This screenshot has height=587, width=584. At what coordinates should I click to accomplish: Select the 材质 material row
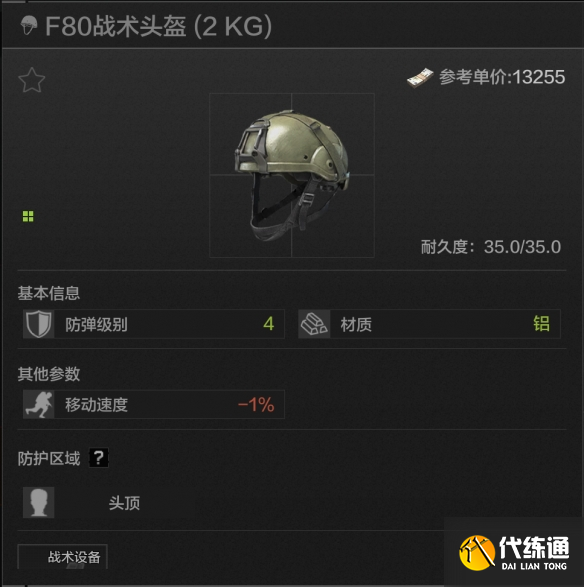(x=429, y=324)
